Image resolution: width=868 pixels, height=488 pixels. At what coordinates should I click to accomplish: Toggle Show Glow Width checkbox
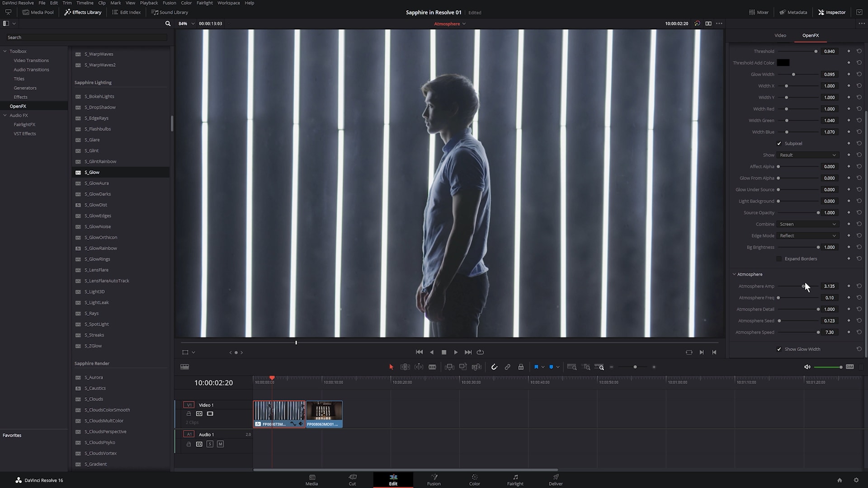pyautogui.click(x=780, y=349)
